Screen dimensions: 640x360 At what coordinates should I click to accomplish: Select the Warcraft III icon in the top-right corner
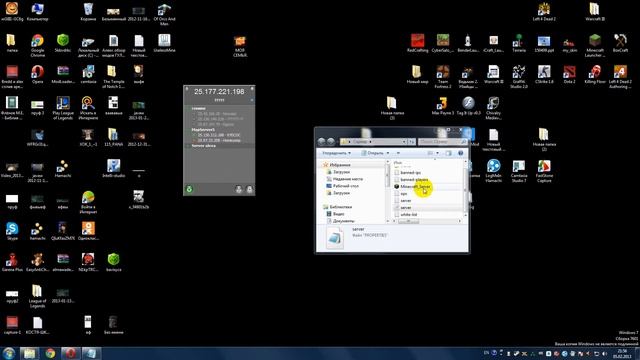(595, 12)
